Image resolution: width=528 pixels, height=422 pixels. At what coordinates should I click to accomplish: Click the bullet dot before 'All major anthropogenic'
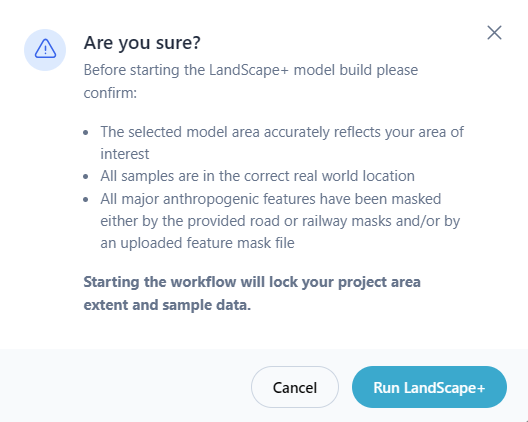(x=86, y=199)
